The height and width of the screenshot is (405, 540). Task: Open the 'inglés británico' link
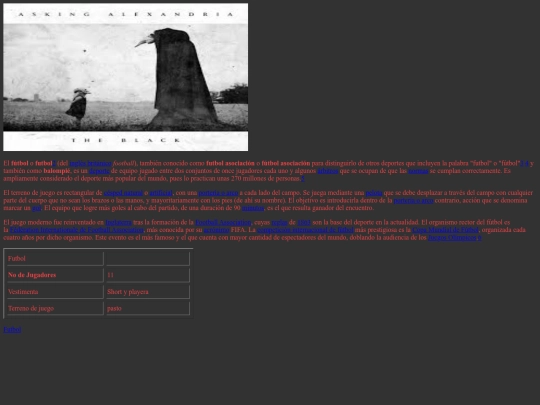91,163
